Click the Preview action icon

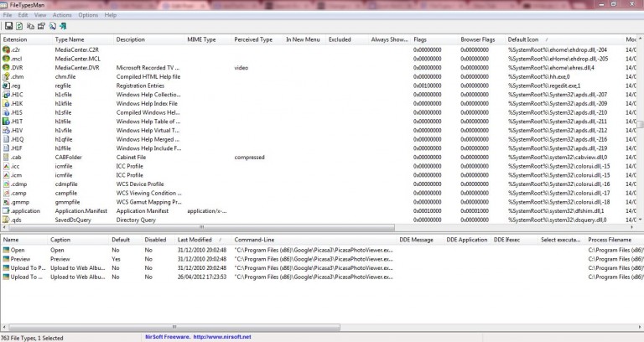coord(6,259)
